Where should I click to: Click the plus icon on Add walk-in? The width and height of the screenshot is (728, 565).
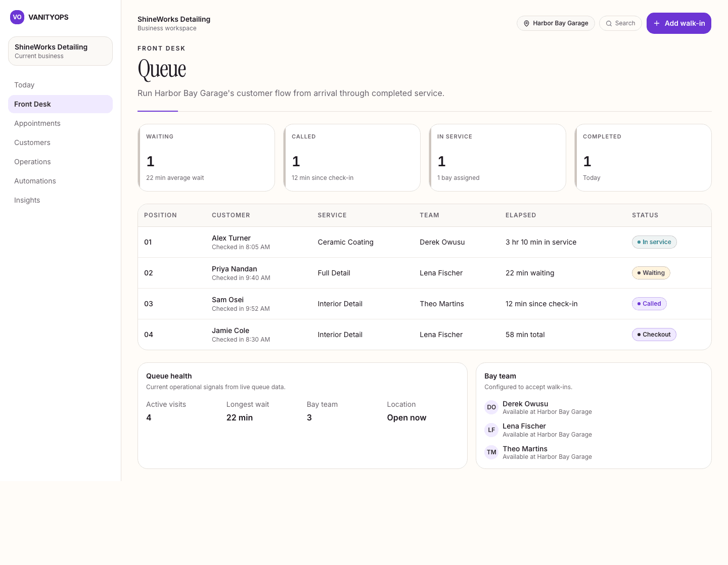657,23
